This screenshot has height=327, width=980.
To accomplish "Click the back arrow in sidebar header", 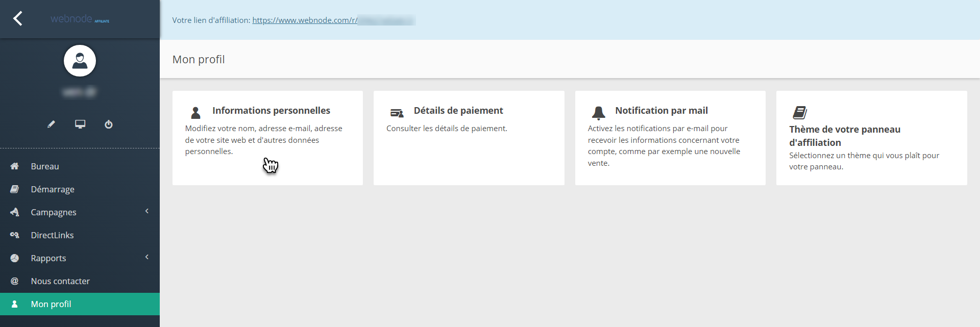I will 18,19.
